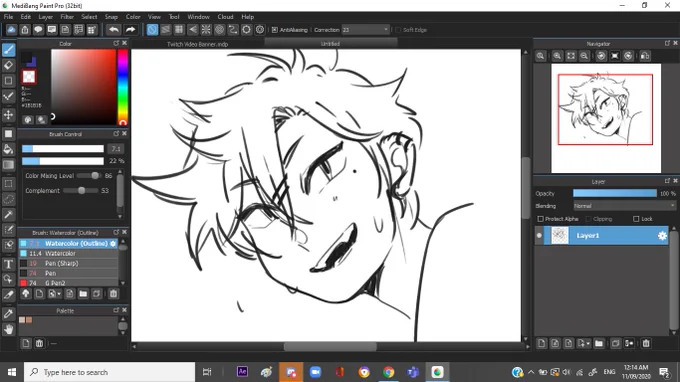Select grid snap toolbar icon
Viewport: 680px width, 382px height.
pos(179,30)
